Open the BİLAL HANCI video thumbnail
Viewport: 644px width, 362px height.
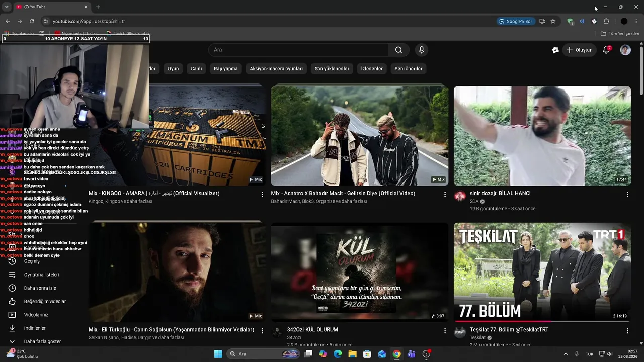point(542,136)
